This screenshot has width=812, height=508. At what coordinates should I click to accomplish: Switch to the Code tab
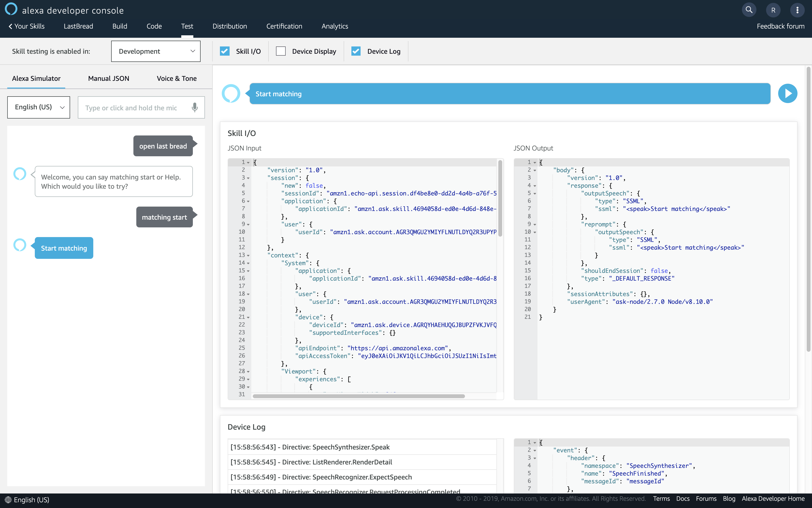click(x=154, y=26)
